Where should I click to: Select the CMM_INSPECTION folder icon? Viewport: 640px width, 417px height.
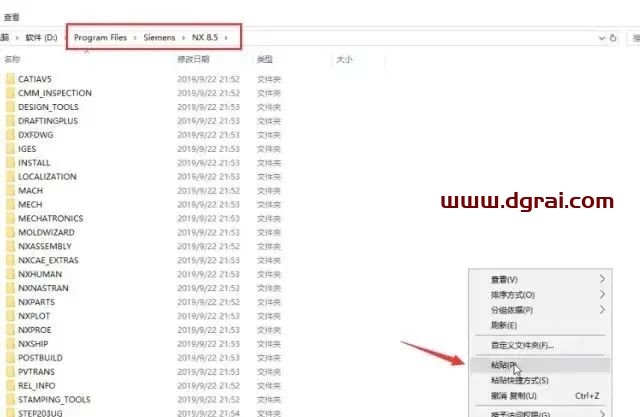[11, 93]
